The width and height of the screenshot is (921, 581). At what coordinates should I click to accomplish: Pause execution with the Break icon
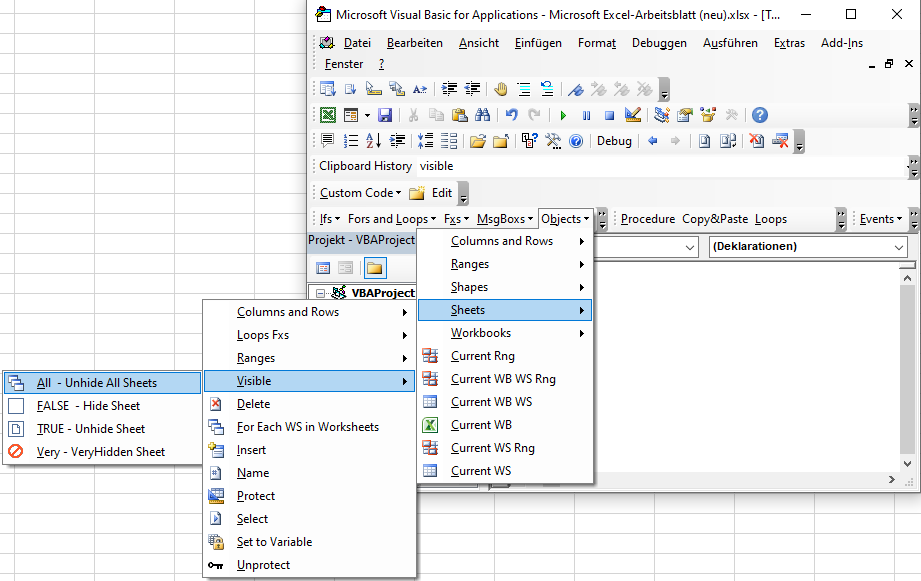[x=586, y=116]
